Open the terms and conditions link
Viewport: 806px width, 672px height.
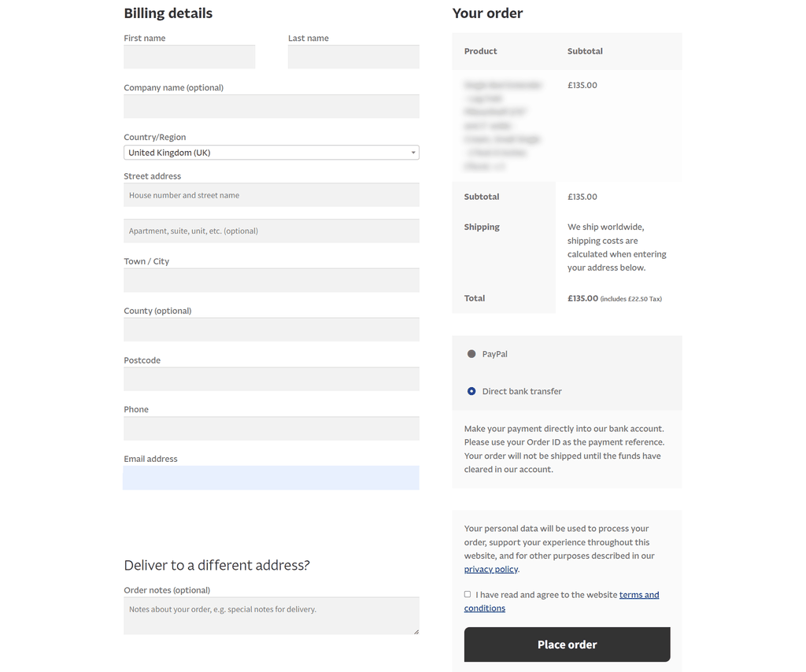pyautogui.click(x=638, y=595)
